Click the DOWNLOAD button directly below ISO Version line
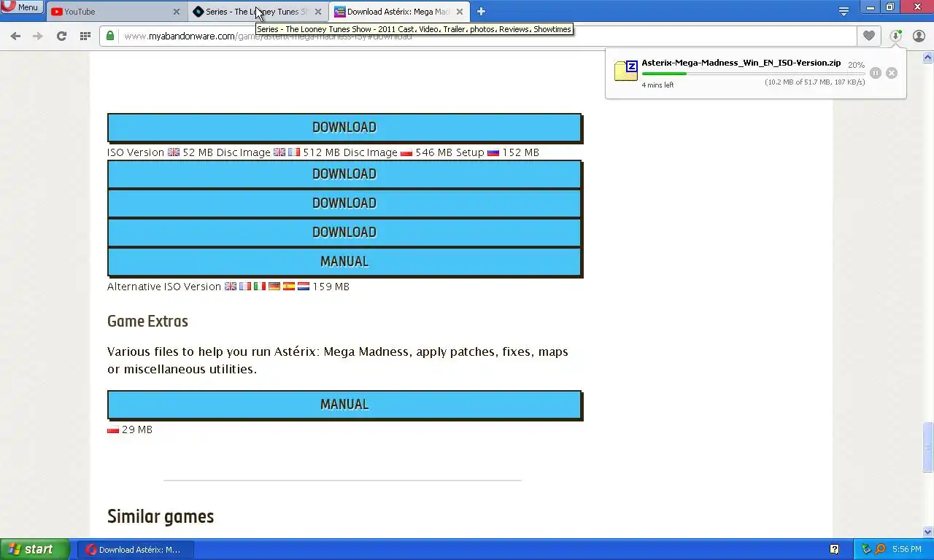Viewport: 934px width, 560px height. [344, 174]
